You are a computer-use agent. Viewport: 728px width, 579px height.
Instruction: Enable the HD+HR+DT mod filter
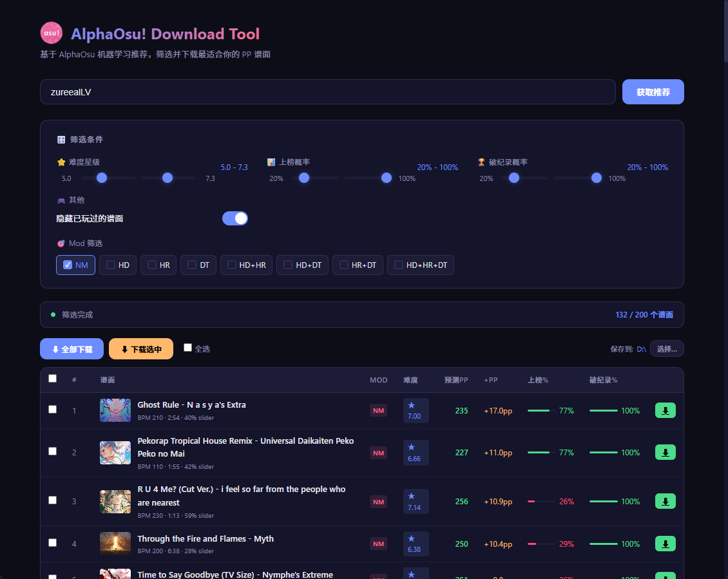(x=421, y=265)
